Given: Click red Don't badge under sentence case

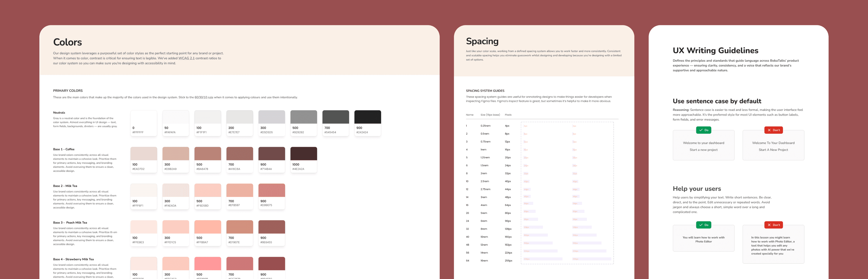Looking at the screenshot, I should 773,130.
